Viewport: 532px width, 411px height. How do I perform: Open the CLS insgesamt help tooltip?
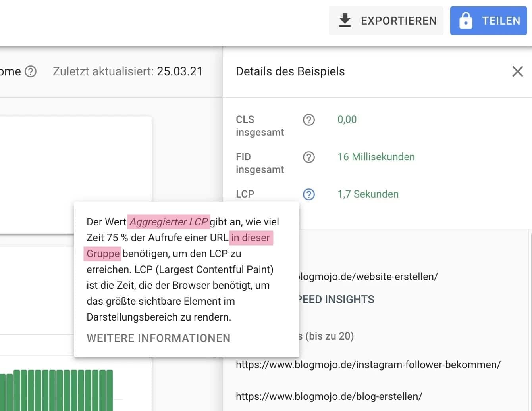coord(308,120)
